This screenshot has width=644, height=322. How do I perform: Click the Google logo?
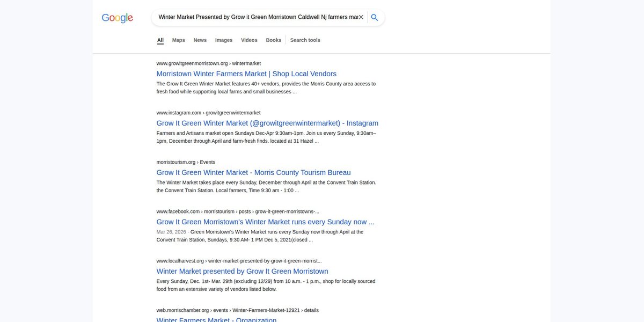click(118, 18)
